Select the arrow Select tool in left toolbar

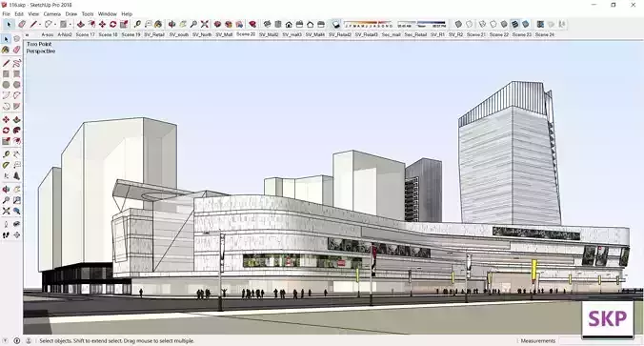tap(6, 39)
